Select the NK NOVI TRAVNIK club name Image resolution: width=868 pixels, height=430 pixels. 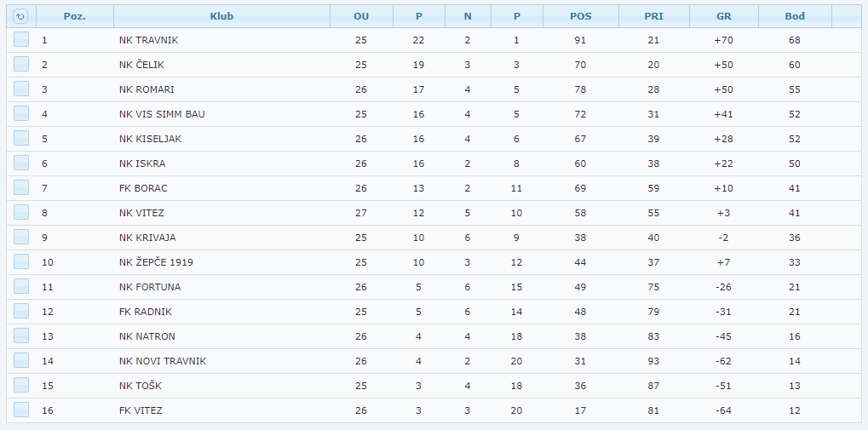pos(163,361)
